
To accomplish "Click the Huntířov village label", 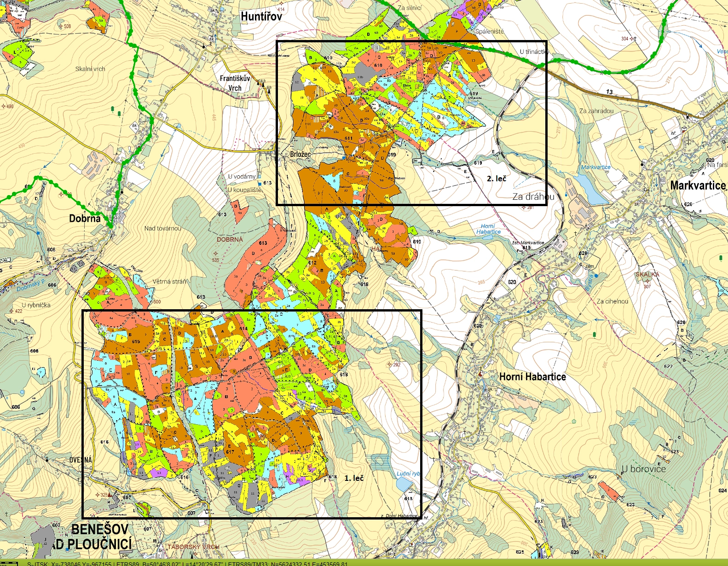I will click(261, 17).
